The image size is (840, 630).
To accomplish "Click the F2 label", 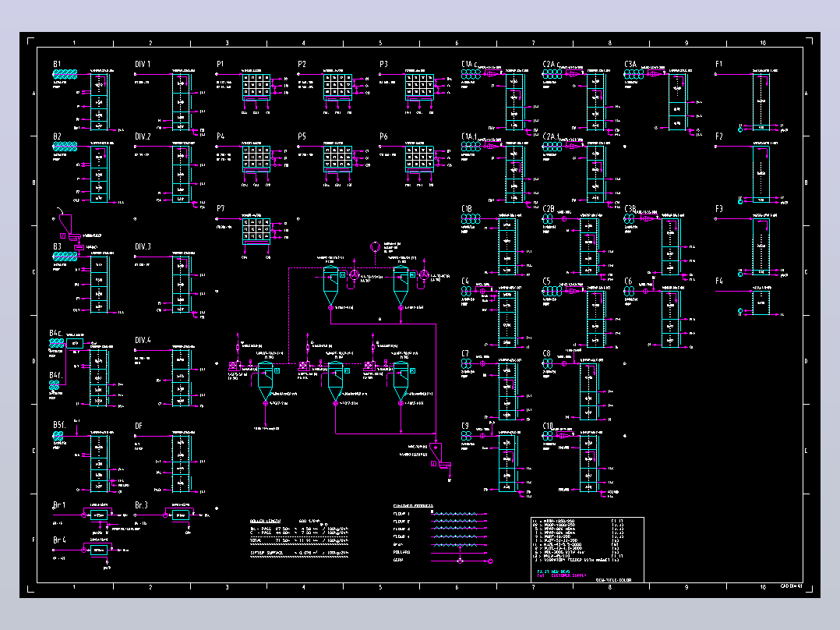I will [x=719, y=136].
